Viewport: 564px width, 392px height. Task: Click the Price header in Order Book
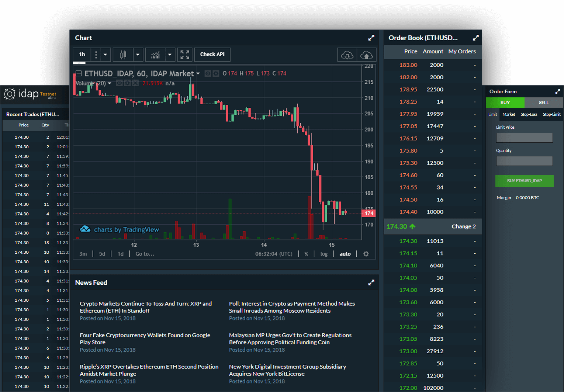click(411, 51)
